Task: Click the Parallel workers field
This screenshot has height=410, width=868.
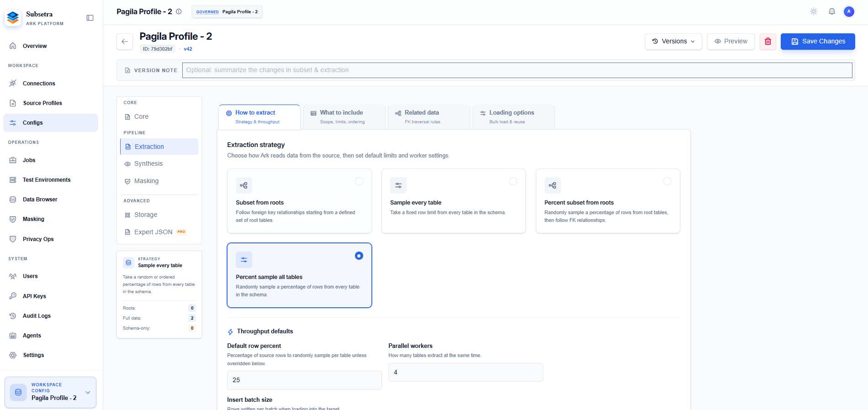Action: click(466, 373)
